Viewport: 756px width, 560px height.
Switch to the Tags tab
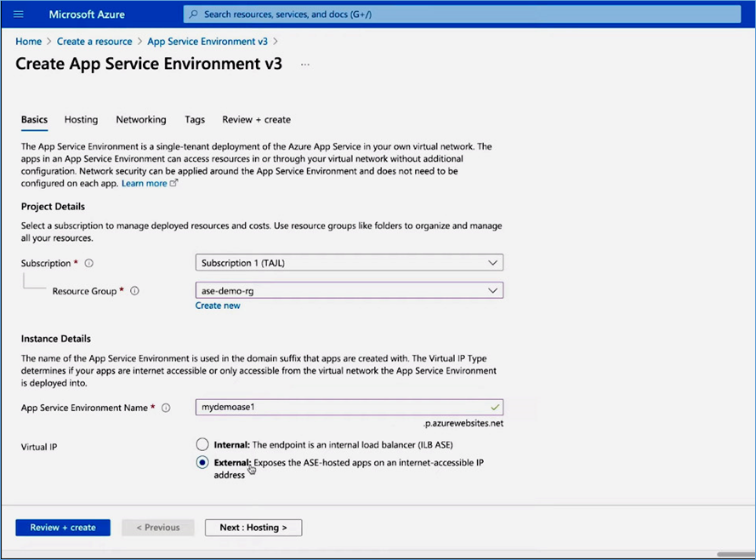pyautogui.click(x=195, y=120)
